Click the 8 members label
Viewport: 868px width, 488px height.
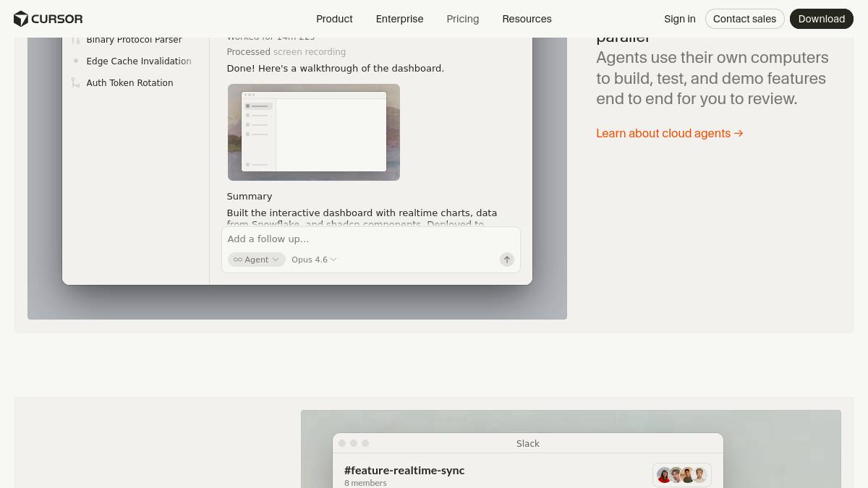coord(365,483)
